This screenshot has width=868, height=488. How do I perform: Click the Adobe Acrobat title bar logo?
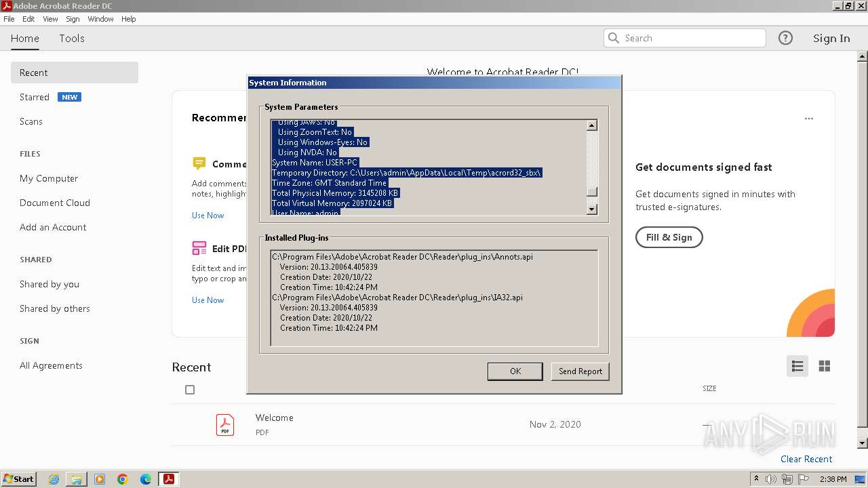tap(7, 6)
